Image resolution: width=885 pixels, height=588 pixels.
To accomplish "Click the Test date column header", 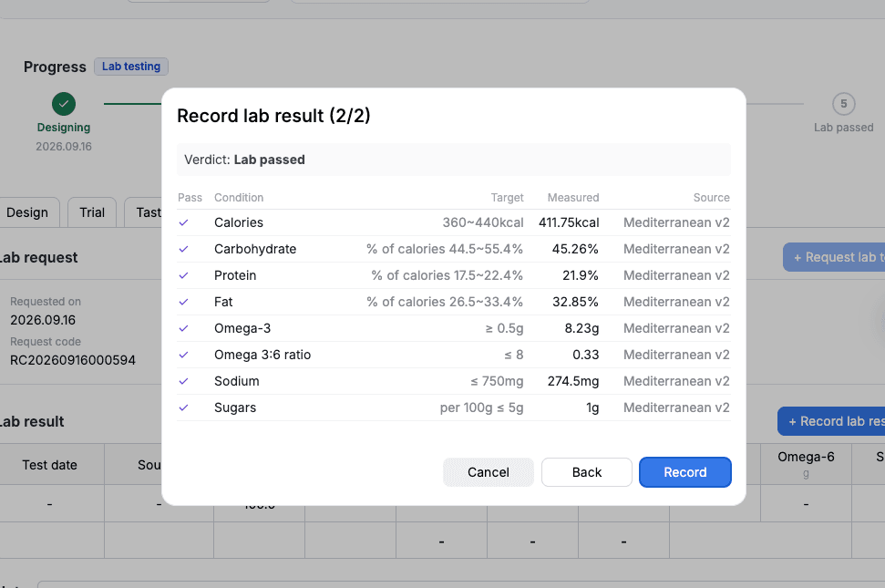I will [x=49, y=465].
